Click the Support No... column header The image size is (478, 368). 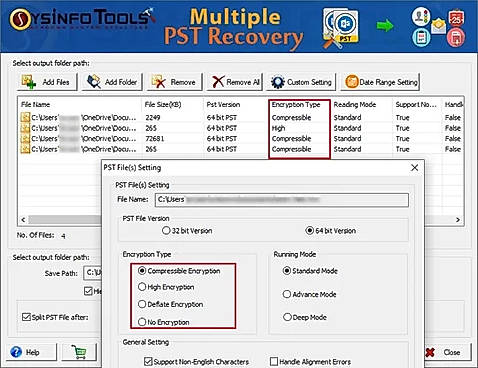(x=416, y=105)
